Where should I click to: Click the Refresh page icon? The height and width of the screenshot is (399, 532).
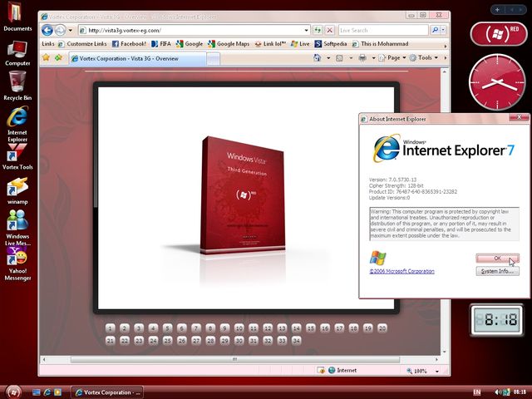tap(318, 30)
